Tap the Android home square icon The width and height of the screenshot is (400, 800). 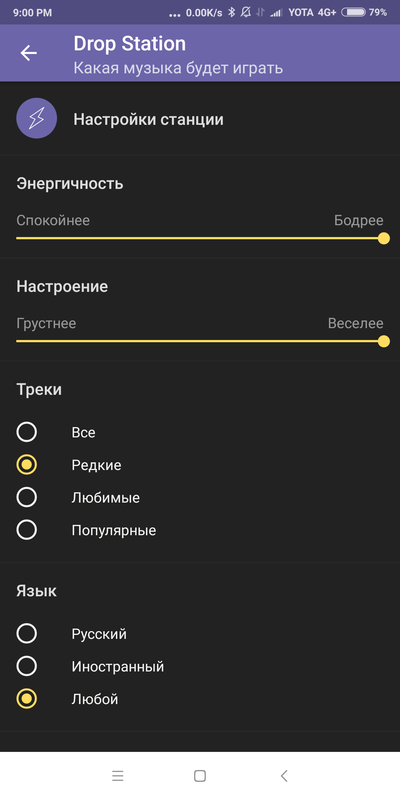[x=200, y=776]
